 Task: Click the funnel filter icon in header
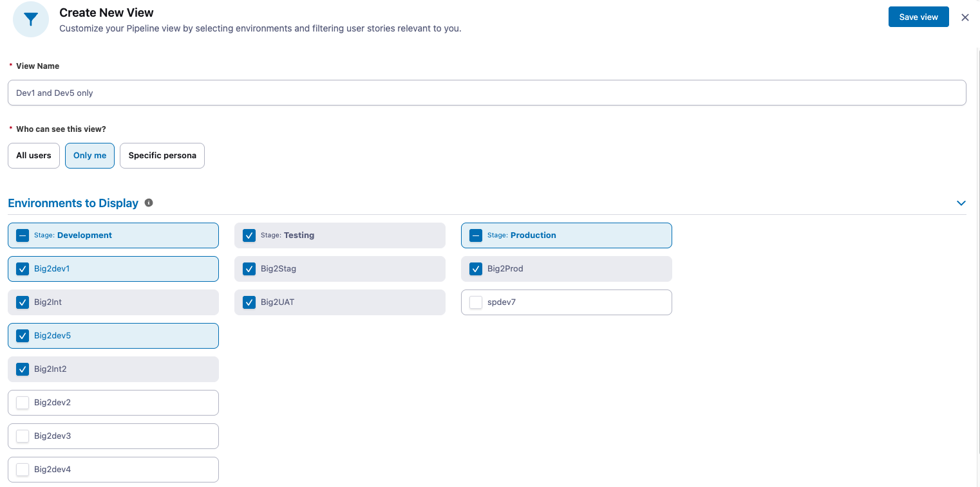point(31,19)
